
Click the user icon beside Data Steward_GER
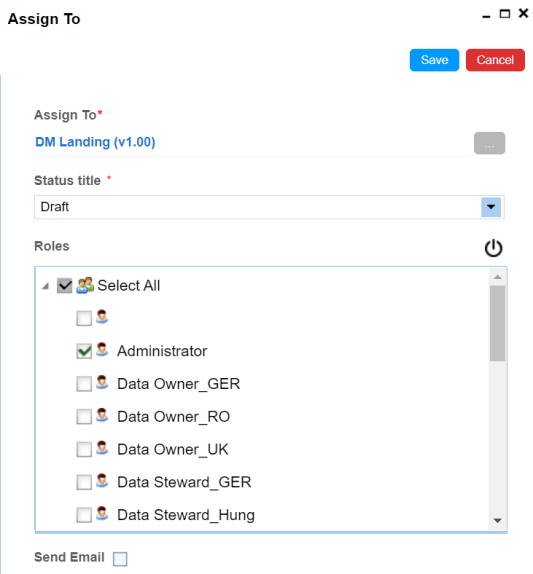pos(102,481)
